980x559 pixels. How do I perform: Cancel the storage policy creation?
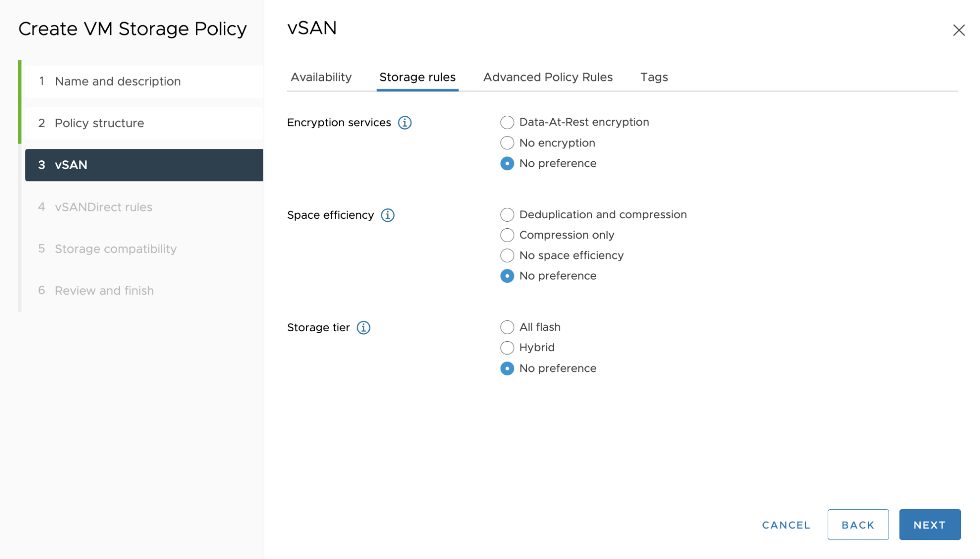(x=785, y=525)
